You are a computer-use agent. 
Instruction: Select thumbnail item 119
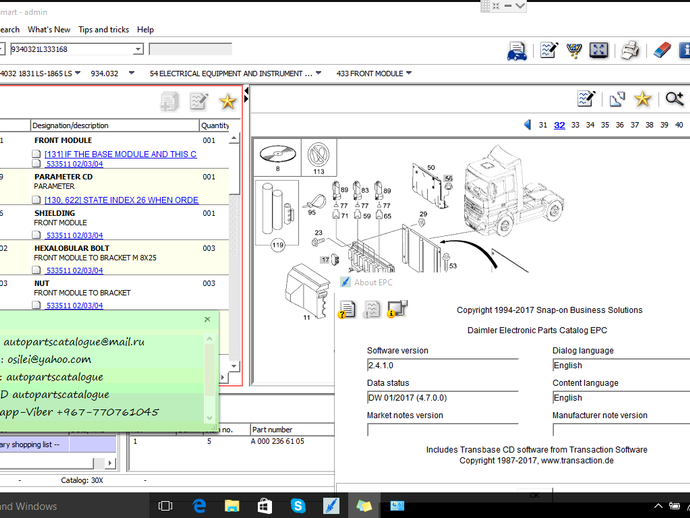[x=277, y=214]
